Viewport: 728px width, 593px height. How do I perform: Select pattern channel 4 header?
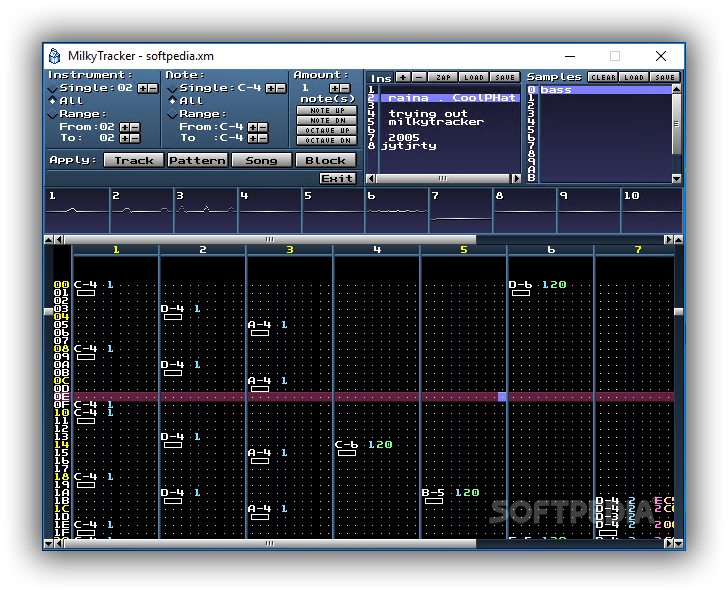pos(377,250)
